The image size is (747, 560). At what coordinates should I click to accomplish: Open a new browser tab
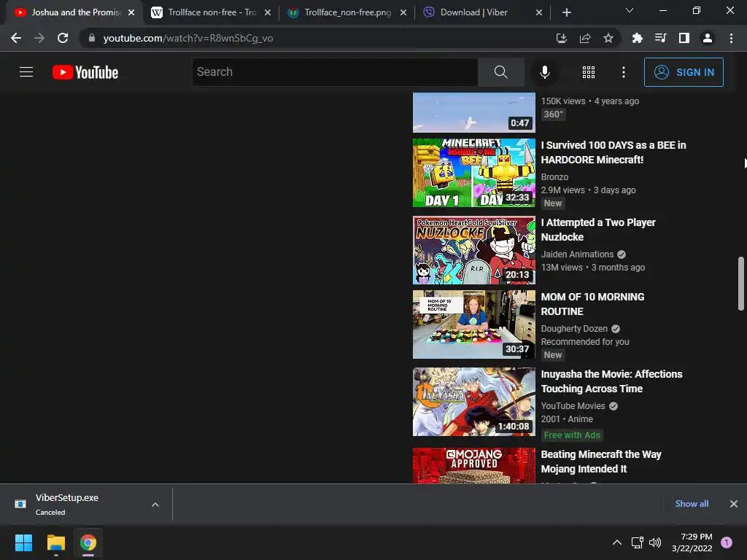566,12
